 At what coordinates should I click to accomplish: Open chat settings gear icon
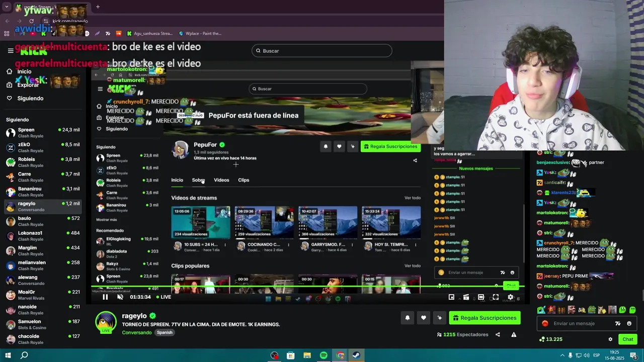click(x=610, y=339)
